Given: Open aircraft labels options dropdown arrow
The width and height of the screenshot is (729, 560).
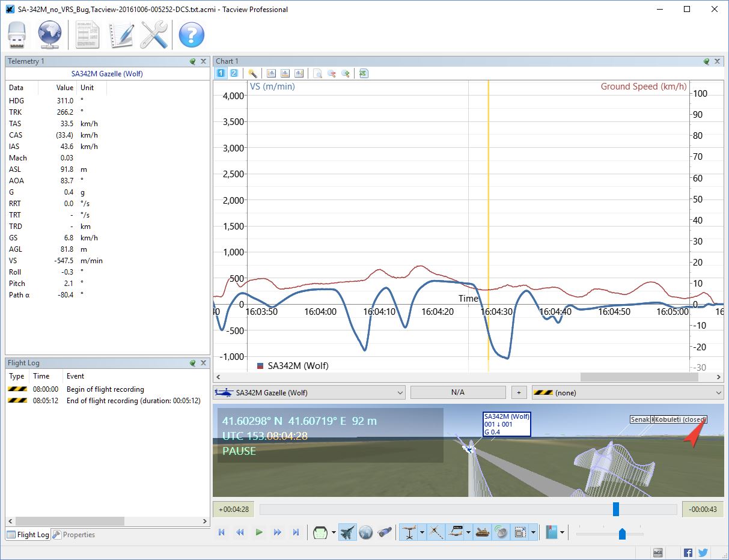Looking at the screenshot, I should click(x=468, y=532).
